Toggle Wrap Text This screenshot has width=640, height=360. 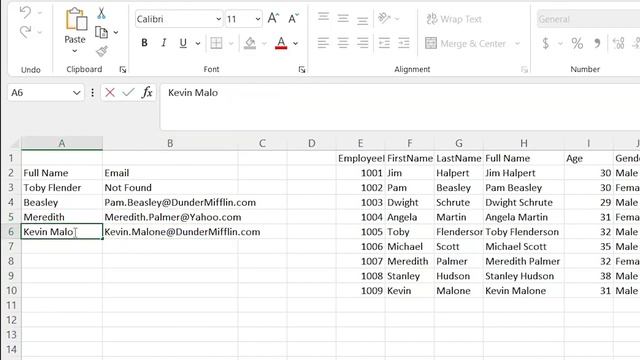(454, 19)
